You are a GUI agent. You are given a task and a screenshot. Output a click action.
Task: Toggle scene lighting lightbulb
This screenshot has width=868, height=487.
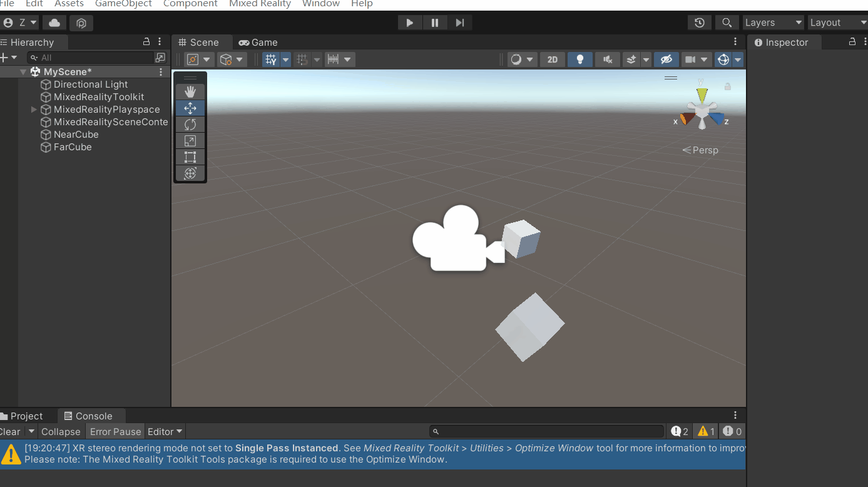tap(580, 59)
